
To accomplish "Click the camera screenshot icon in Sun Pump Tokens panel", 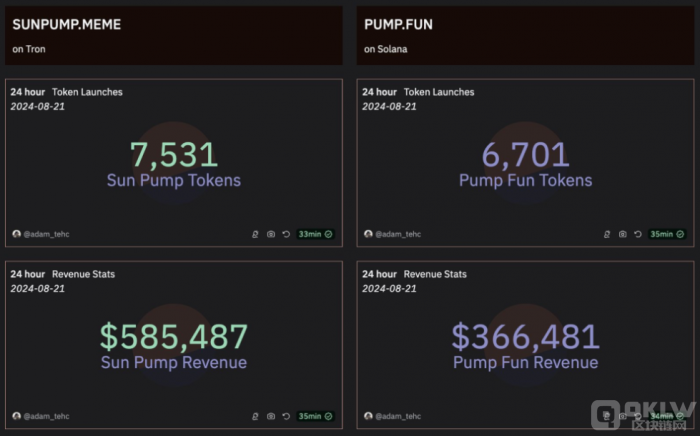I will [x=271, y=234].
